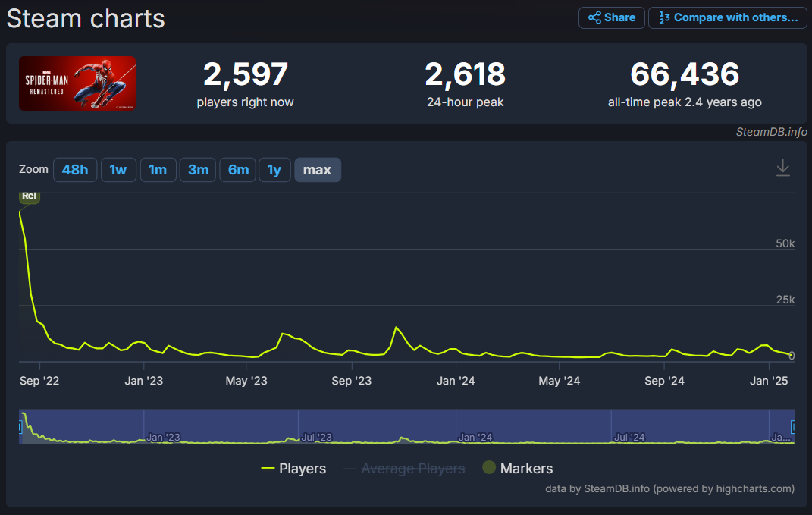Image resolution: width=812 pixels, height=515 pixels.
Task: Click the 66,436 all-time peak value
Action: coord(685,74)
